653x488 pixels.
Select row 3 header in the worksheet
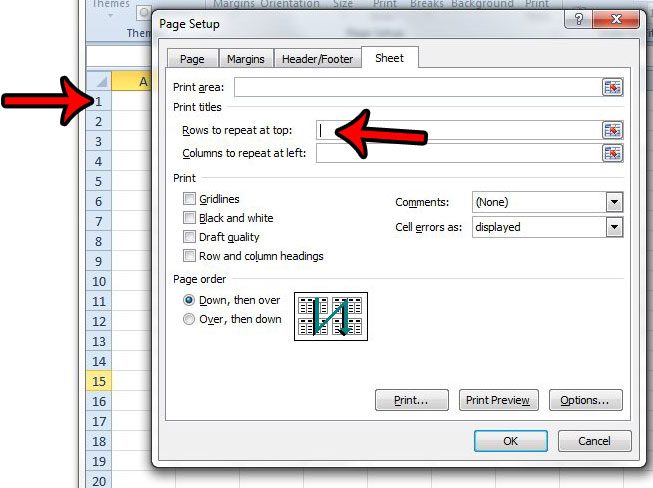click(x=99, y=141)
